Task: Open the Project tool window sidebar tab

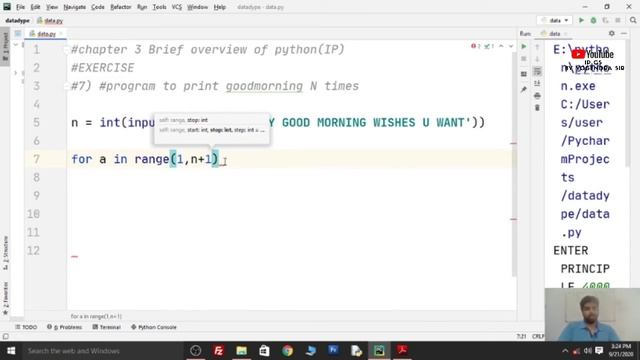Action: (5, 48)
